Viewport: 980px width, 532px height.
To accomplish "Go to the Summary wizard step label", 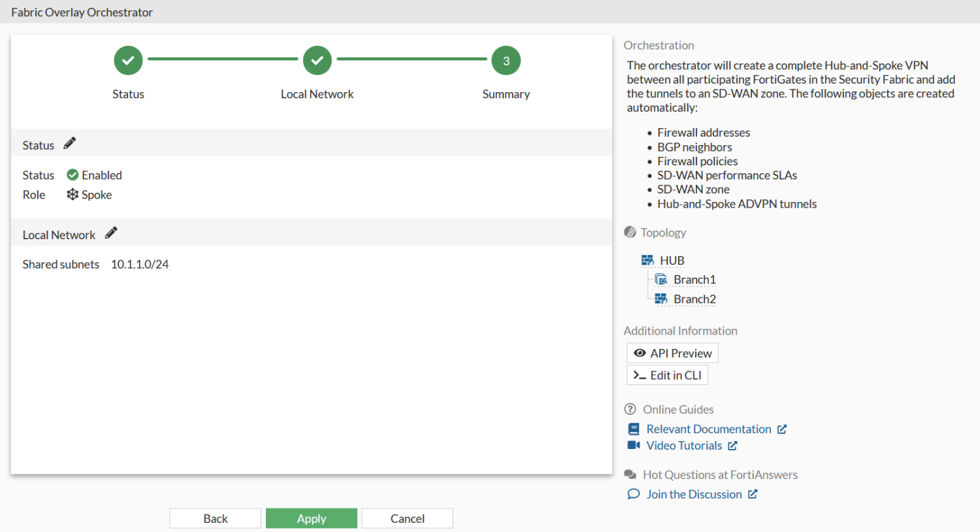I will pos(506,94).
